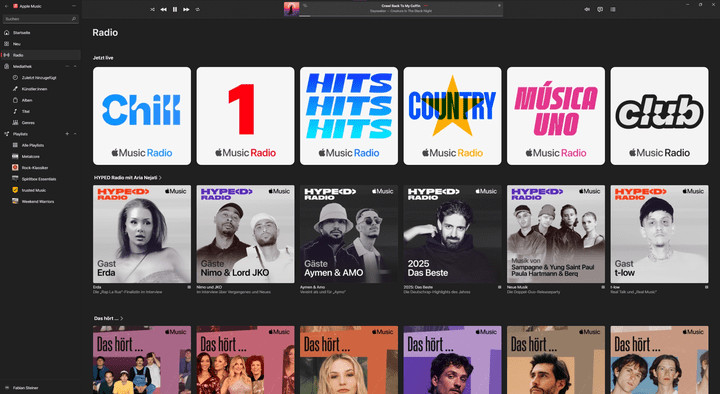720x394 pixels.
Task: Toggle repeat mode
Action: (x=197, y=9)
